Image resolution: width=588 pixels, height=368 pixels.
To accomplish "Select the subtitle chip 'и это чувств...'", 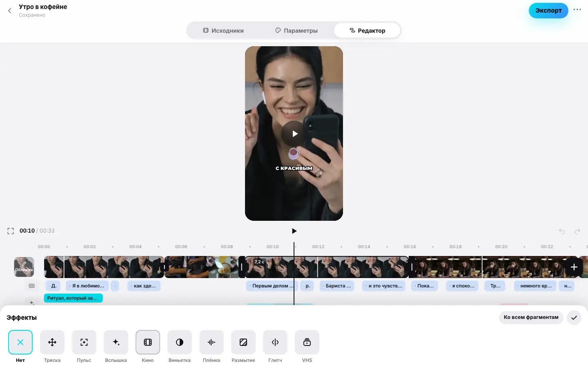I will [x=384, y=286].
